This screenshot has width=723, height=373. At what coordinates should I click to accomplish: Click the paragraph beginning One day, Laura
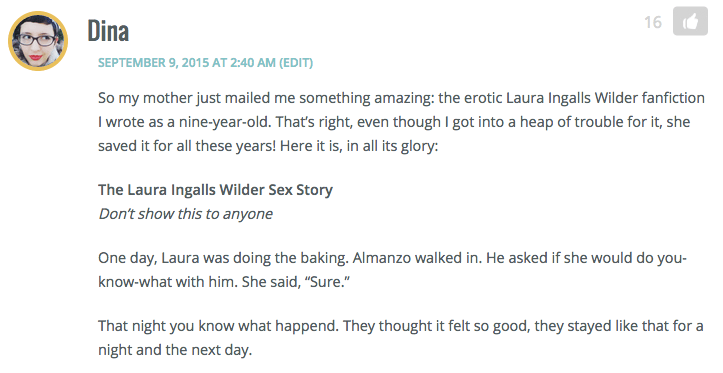pyautogui.click(x=392, y=270)
